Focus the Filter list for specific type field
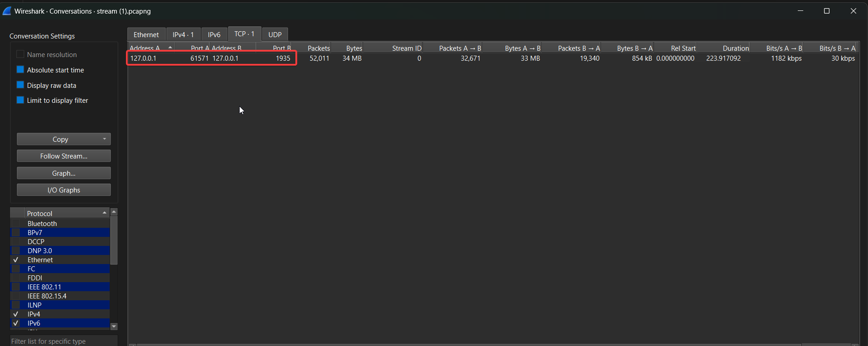The width and height of the screenshot is (868, 346). (64, 341)
